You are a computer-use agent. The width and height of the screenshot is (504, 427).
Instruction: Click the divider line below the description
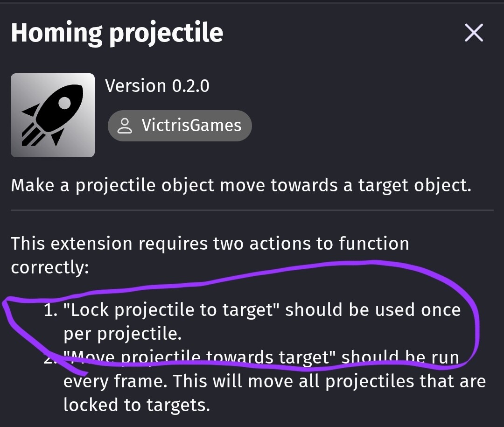point(252,210)
